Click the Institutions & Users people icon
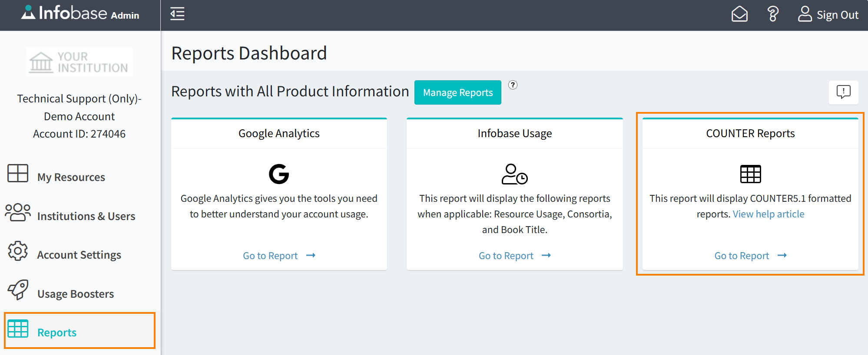Viewport: 868px width, 355px height. [18, 212]
